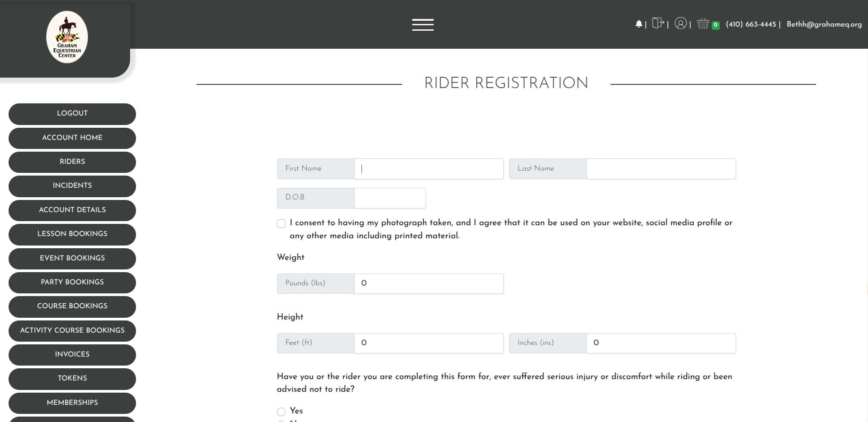Go to Lesson Bookings in sidebar

(x=72, y=234)
